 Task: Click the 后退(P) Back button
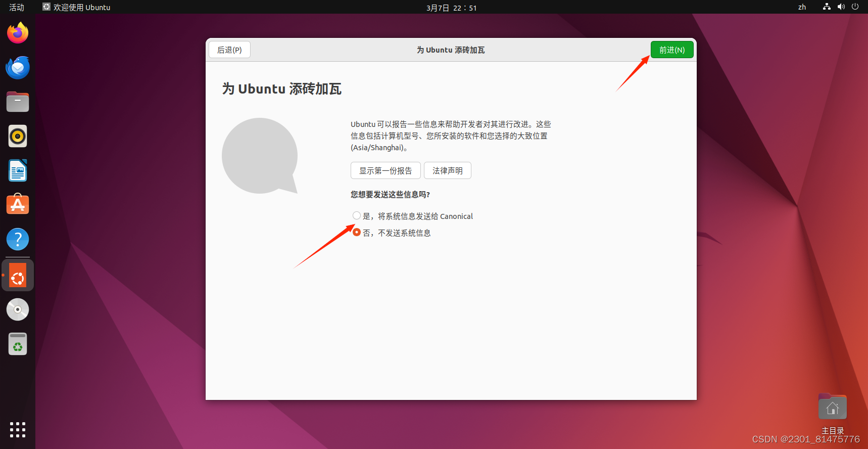pos(229,50)
